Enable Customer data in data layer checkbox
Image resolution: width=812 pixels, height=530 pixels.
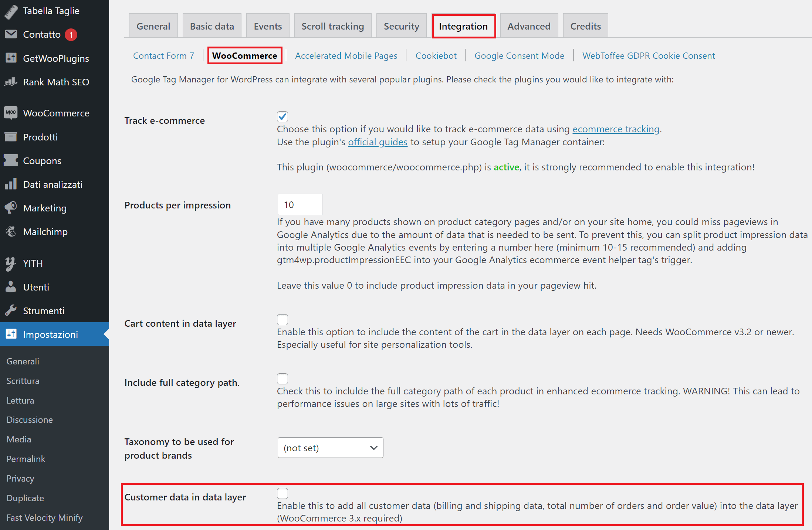[282, 493]
